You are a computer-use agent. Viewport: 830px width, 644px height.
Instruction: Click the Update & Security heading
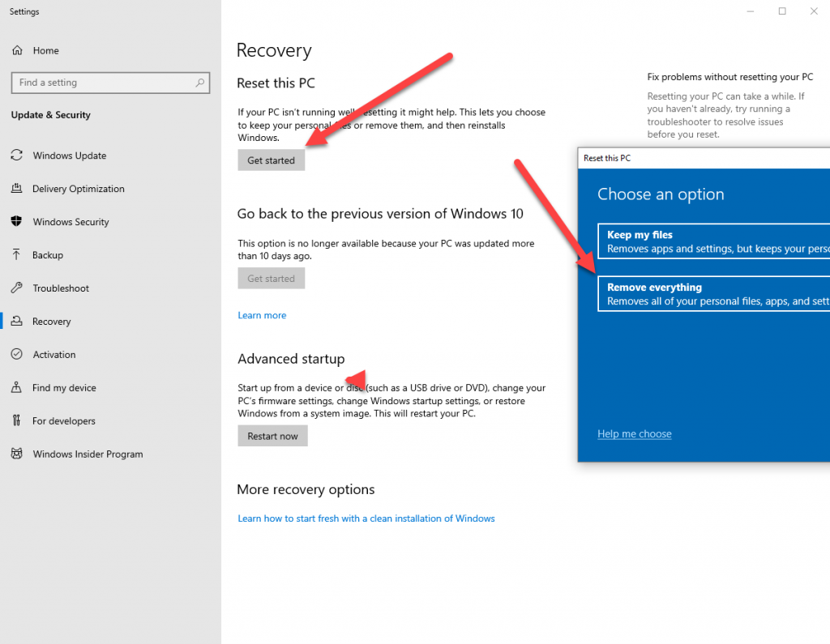point(51,115)
